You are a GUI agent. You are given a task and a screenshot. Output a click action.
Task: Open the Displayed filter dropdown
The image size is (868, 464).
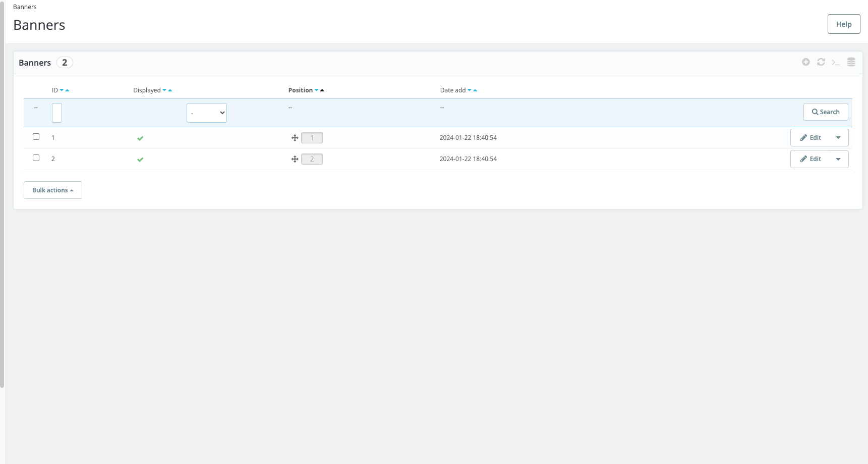(x=207, y=113)
